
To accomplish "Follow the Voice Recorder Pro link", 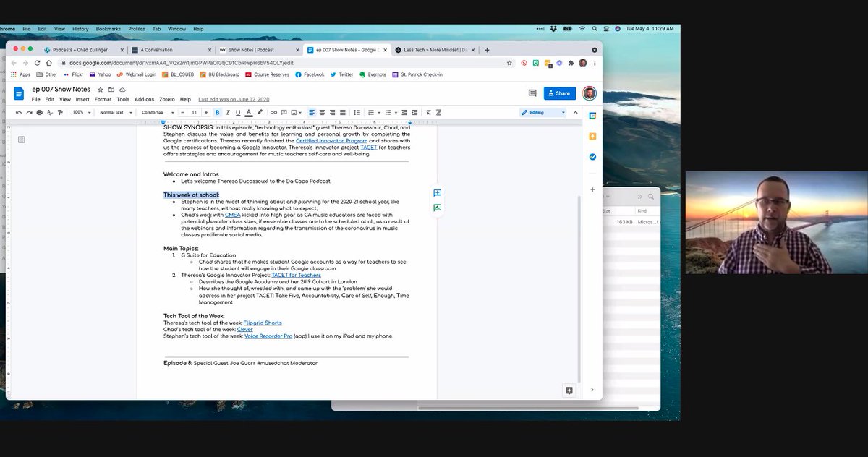I will click(268, 336).
